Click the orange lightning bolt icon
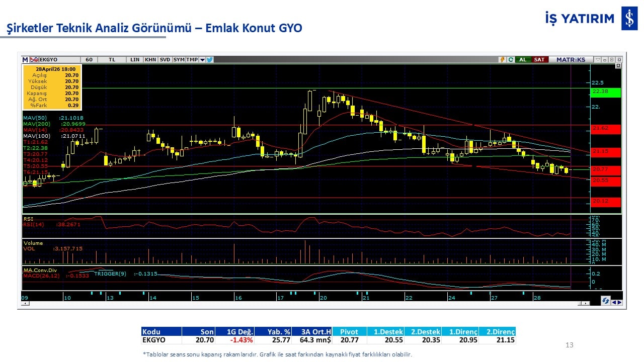644x362 pixels. pyautogui.click(x=502, y=59)
